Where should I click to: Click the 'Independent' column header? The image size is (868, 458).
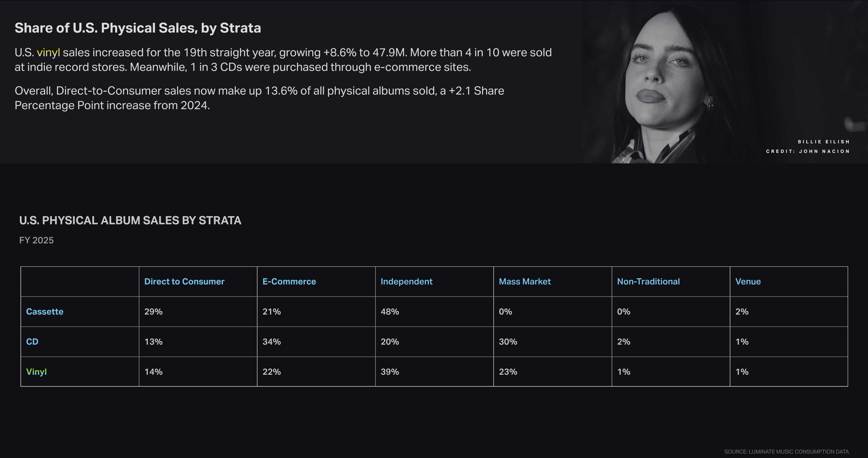point(406,282)
